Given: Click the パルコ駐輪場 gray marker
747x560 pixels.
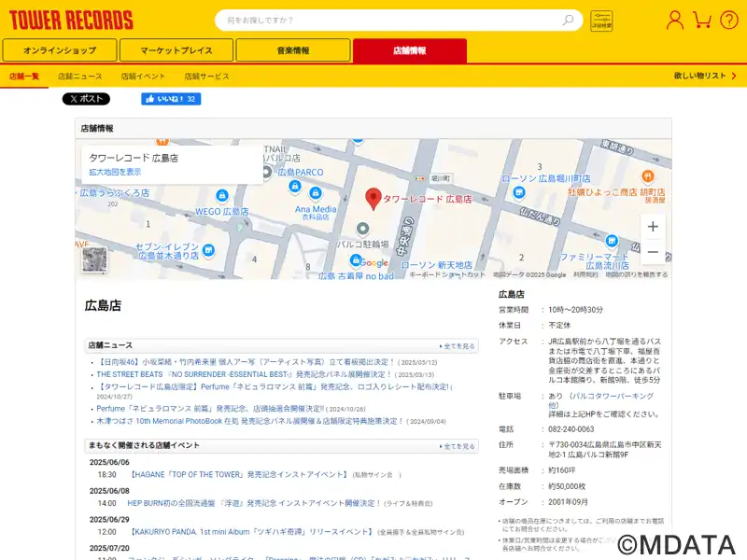Looking at the screenshot, I should (362, 229).
